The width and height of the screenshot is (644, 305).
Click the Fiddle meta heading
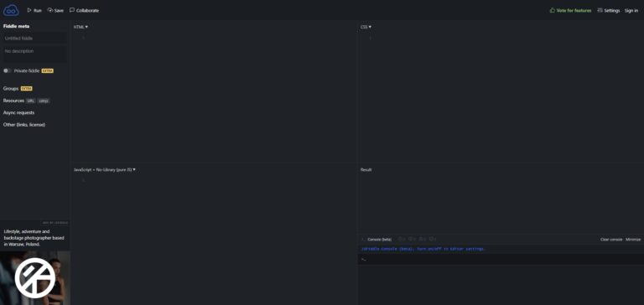click(x=17, y=26)
